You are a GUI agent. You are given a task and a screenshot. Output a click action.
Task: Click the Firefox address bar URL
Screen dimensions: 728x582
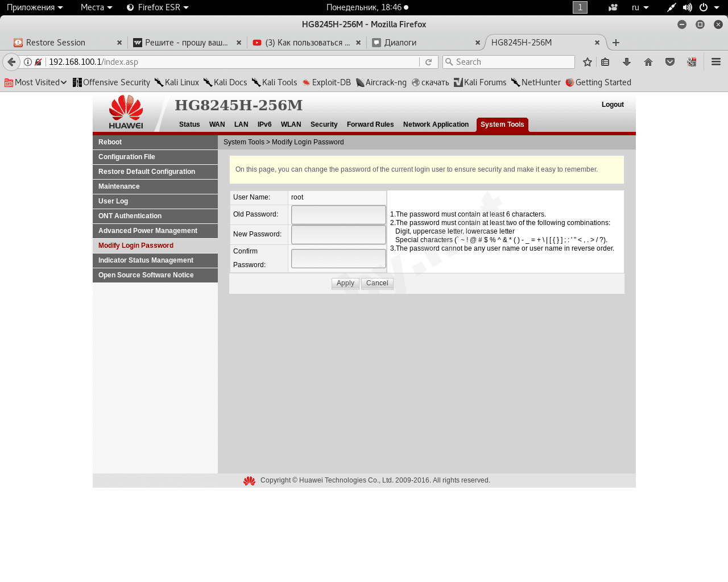[x=233, y=62]
